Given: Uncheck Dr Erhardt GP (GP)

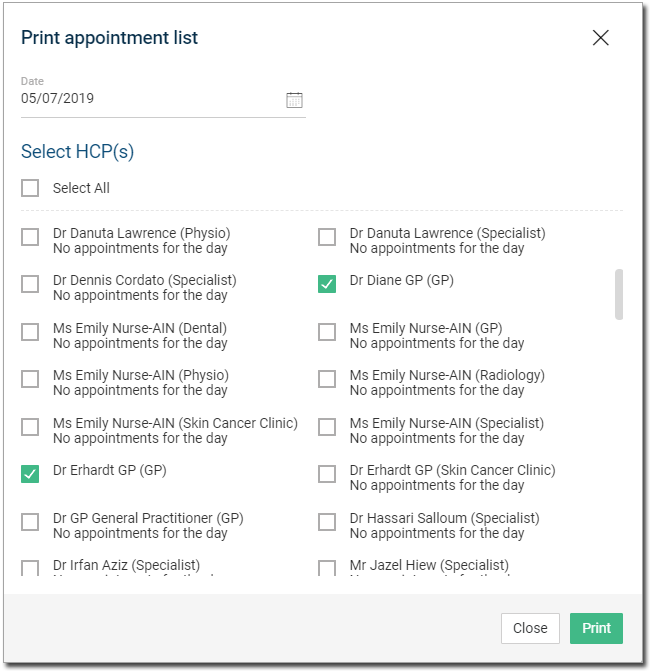Looking at the screenshot, I should click(30, 474).
